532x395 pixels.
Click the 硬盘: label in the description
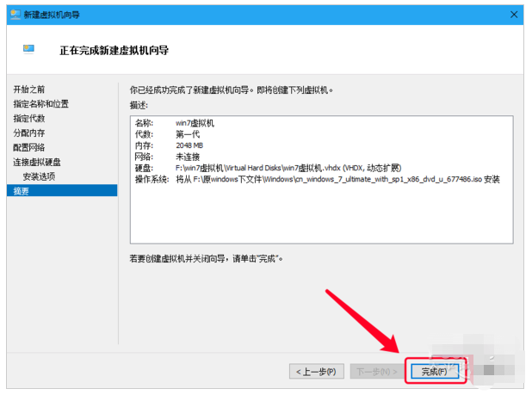[145, 168]
